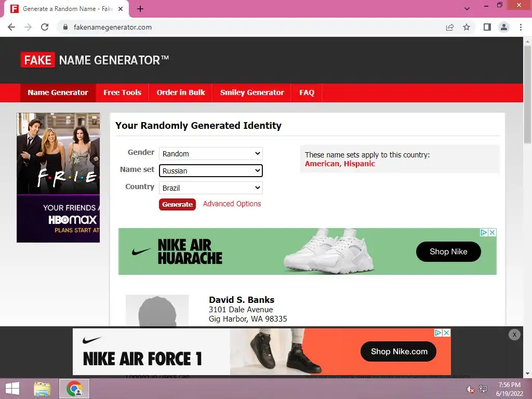Click the browser back arrow
This screenshot has width=532, height=399.
[11, 27]
